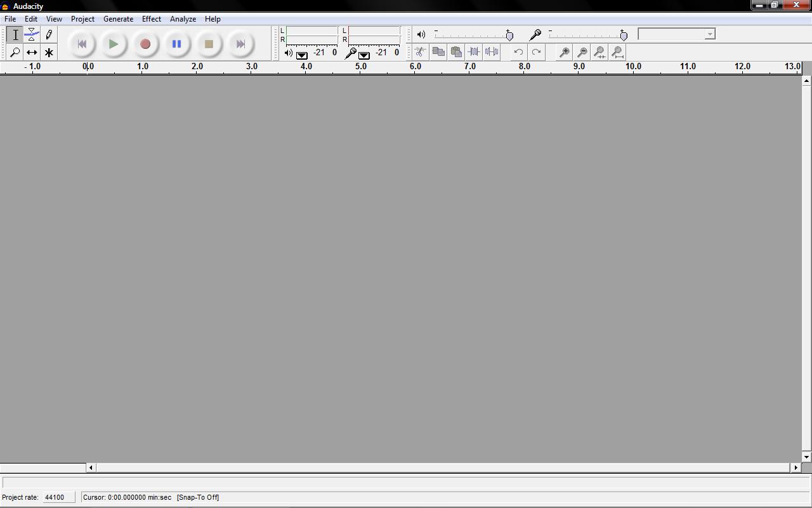Click the Audacity title bar app icon

(x=5, y=6)
